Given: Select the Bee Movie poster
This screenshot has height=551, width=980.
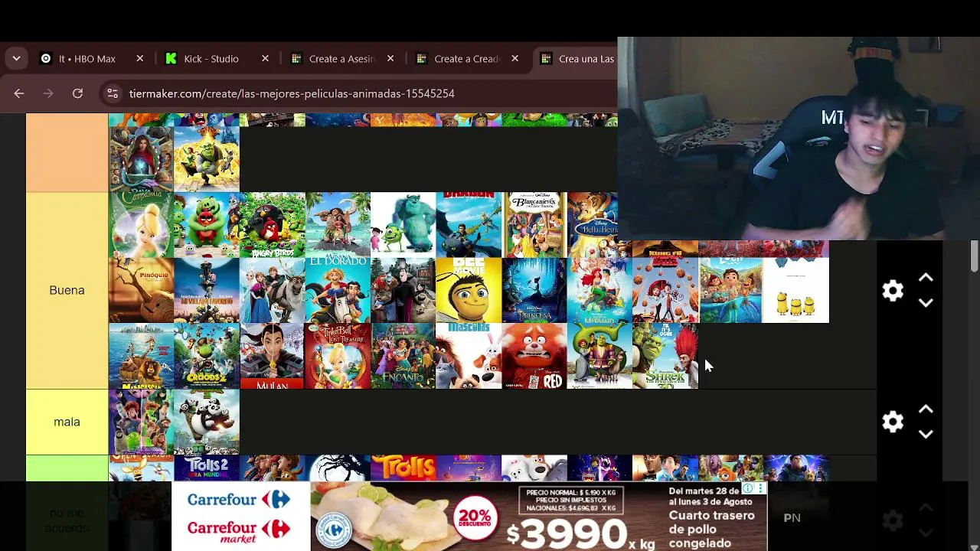Looking at the screenshot, I should pos(469,291).
